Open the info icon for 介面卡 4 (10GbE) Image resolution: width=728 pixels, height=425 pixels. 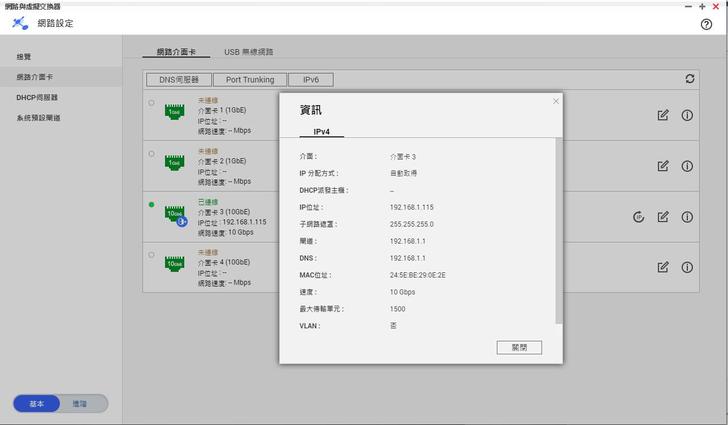coord(687,267)
